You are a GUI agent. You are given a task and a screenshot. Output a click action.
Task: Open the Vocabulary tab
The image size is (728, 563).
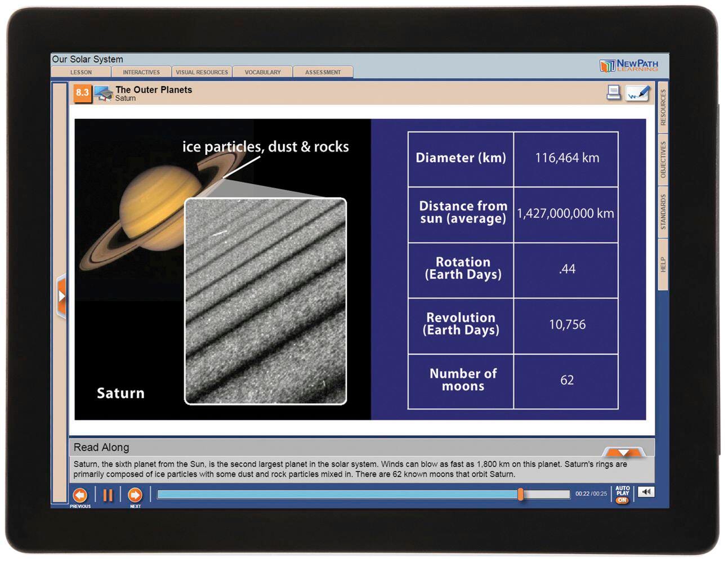coord(262,72)
